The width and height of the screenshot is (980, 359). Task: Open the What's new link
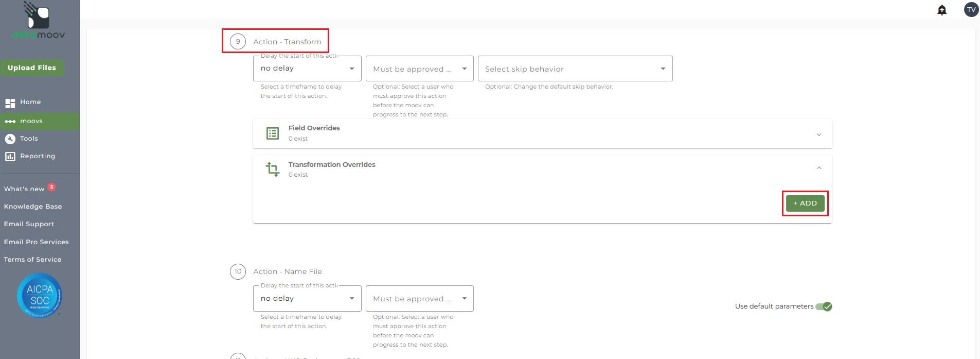click(24, 189)
